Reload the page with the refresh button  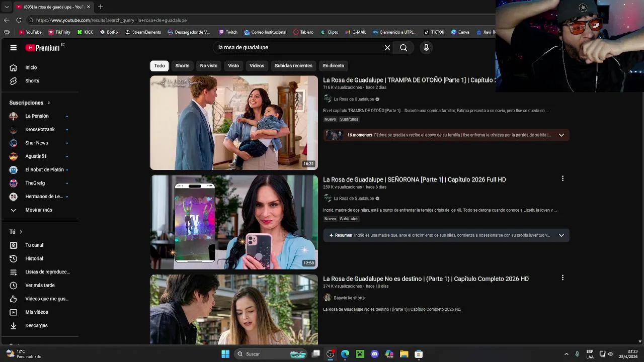coord(19,20)
